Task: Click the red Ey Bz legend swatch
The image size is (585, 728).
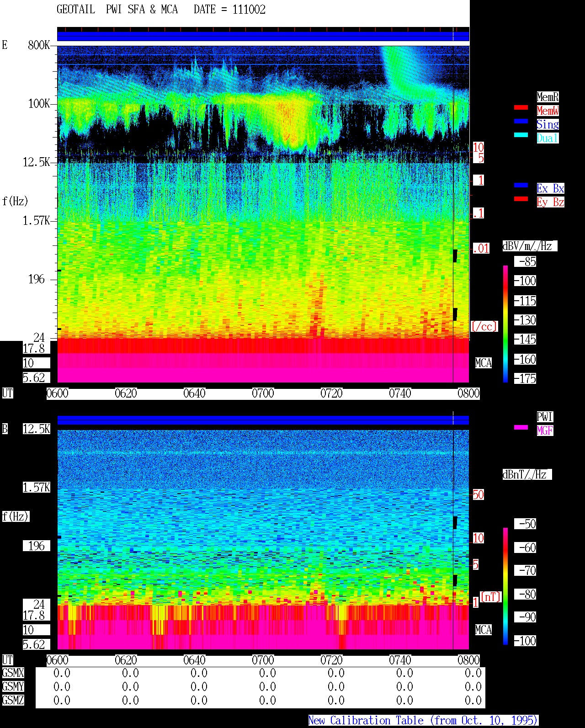Action: pos(521,199)
